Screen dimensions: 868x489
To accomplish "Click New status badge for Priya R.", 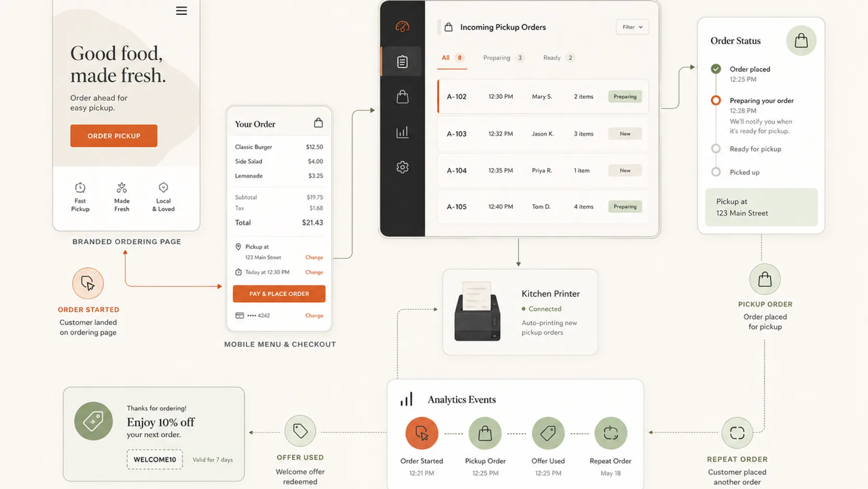I will pyautogui.click(x=625, y=170).
